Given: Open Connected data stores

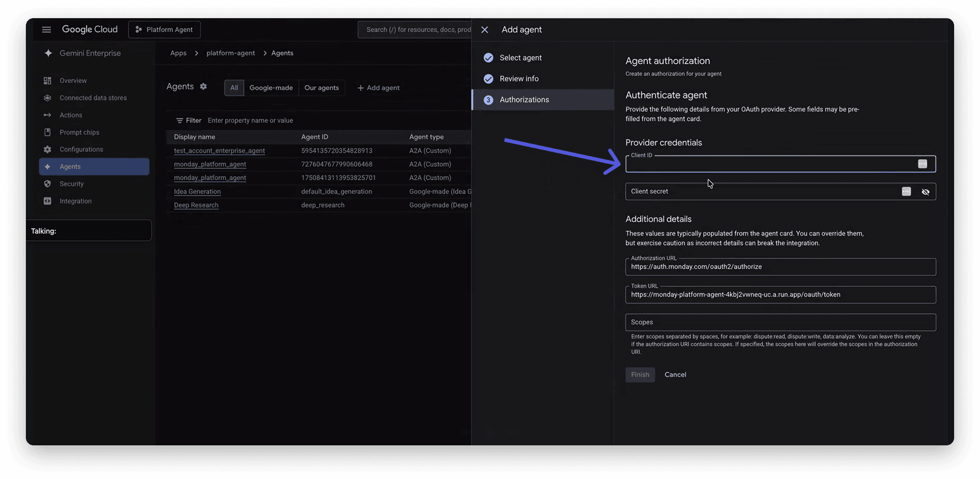Looking at the screenshot, I should [x=93, y=98].
